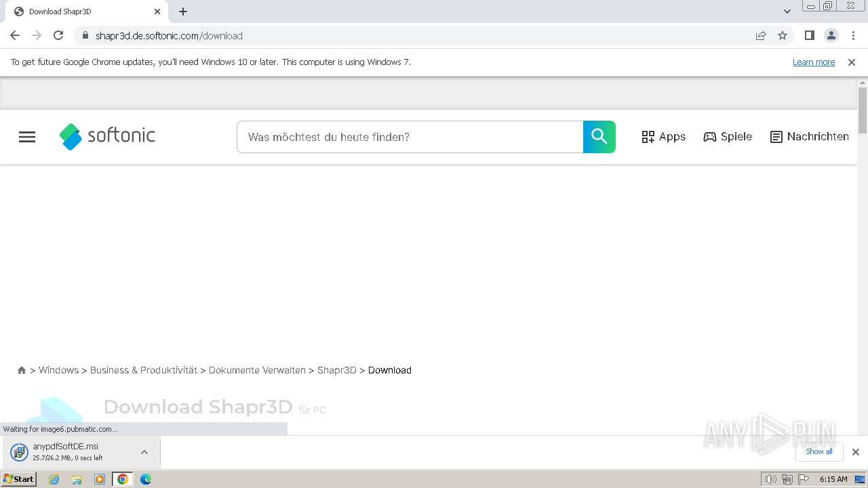This screenshot has width=868, height=488.
Task: Bookmark this page with the star icon
Action: coord(783,36)
